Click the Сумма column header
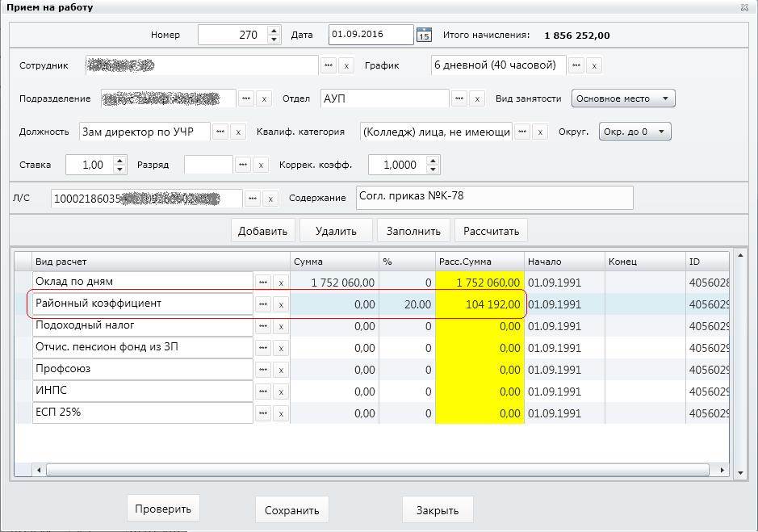This screenshot has height=532, width=758. (334, 262)
